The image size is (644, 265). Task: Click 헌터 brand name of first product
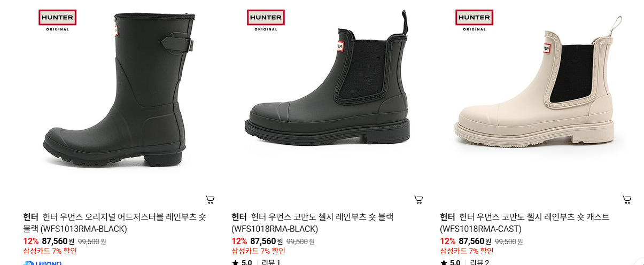(x=30, y=217)
